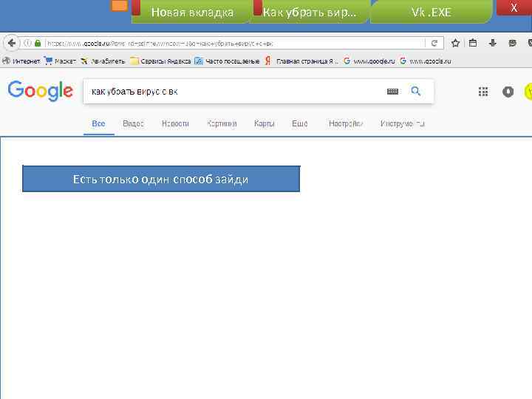Open the Сервисы Яндекса bookmark folder
This screenshot has height=399, width=532.
coord(161,61)
